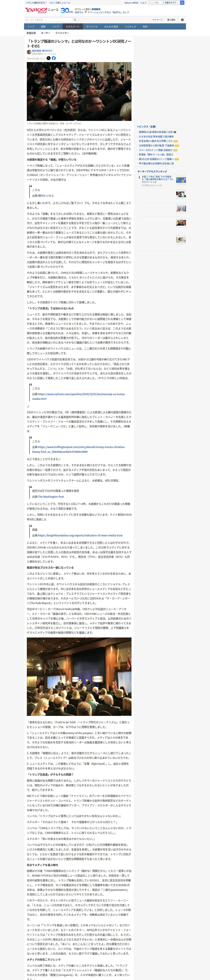The height and width of the screenshot is (980, 210).
Task: Click the オーサーアクセスランキング heading
Action: pos(152,171)
